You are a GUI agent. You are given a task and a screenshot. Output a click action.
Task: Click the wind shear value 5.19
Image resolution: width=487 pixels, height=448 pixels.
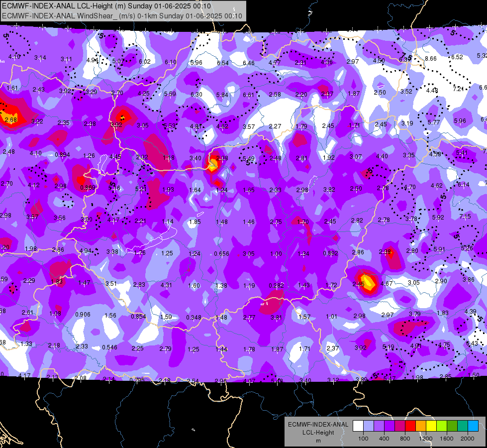[388, 346]
